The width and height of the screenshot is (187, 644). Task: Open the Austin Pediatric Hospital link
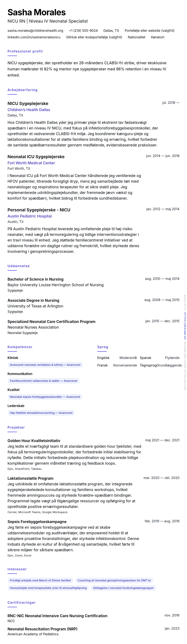click(30, 216)
